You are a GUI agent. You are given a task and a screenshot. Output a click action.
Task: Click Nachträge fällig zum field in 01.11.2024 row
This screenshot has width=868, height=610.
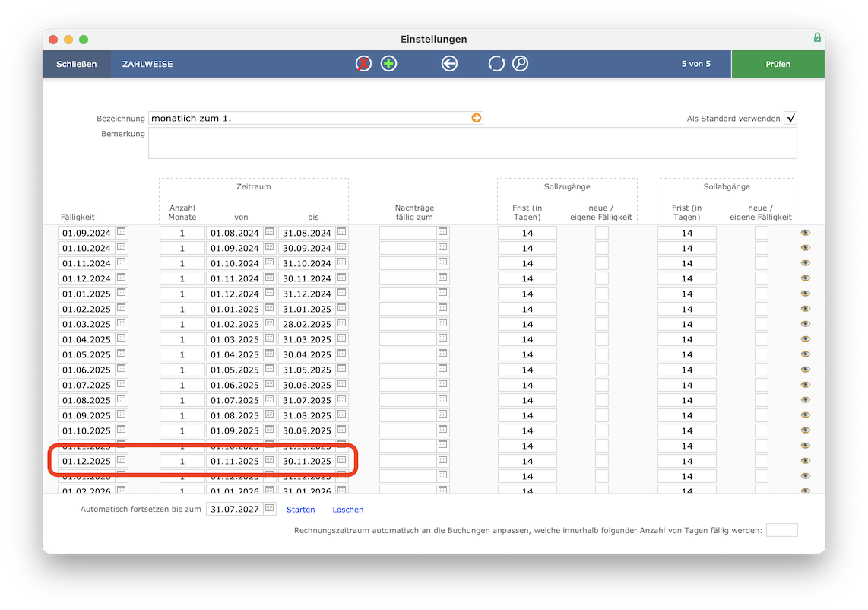pos(408,263)
